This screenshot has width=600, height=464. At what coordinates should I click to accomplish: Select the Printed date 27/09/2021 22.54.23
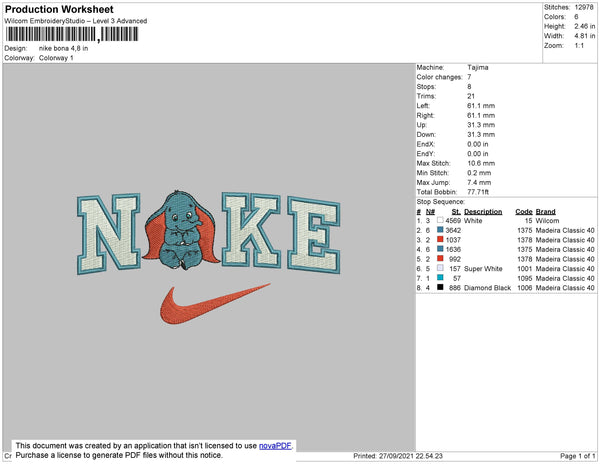pyautogui.click(x=398, y=456)
